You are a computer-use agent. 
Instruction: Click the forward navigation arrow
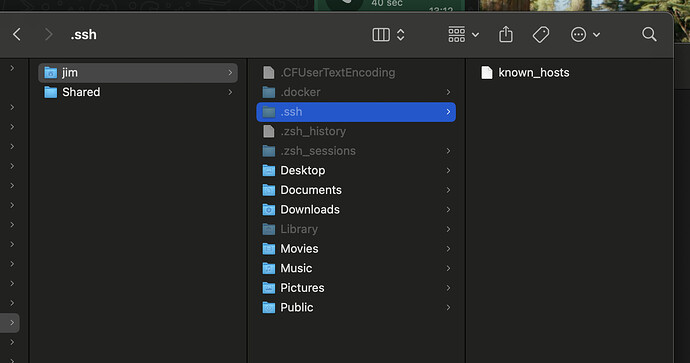tap(48, 34)
